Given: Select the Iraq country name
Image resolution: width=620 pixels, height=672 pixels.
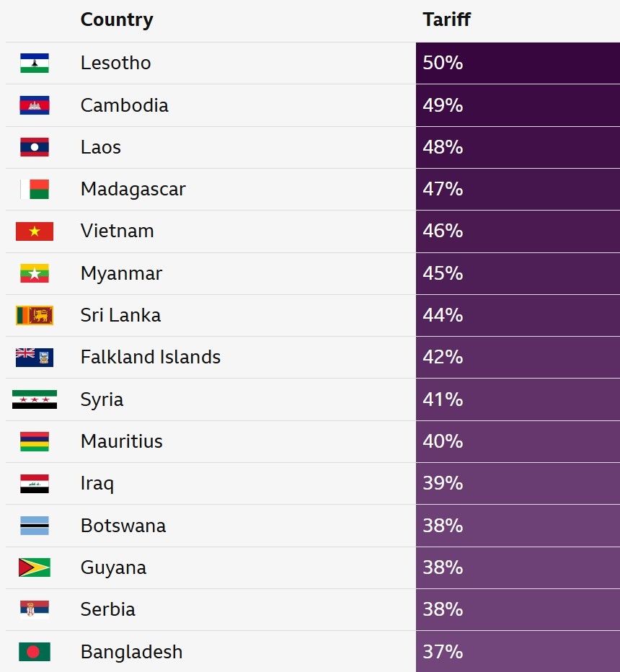Looking at the screenshot, I should click(97, 483).
